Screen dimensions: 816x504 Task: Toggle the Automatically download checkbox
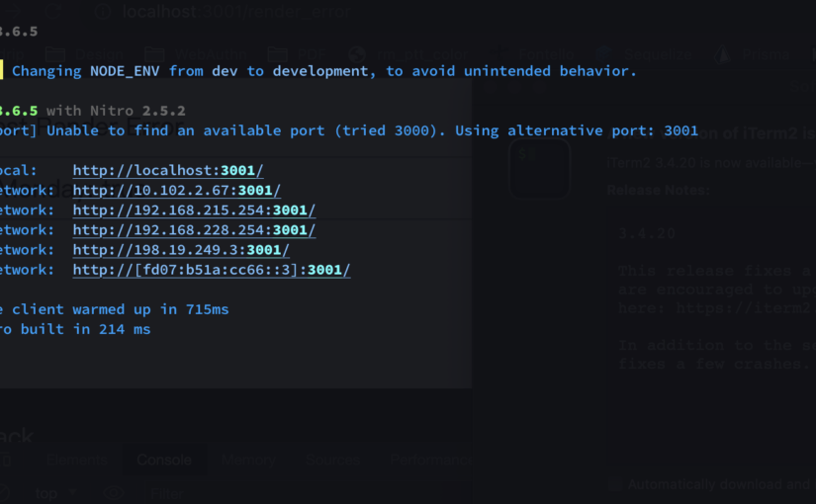click(615, 484)
